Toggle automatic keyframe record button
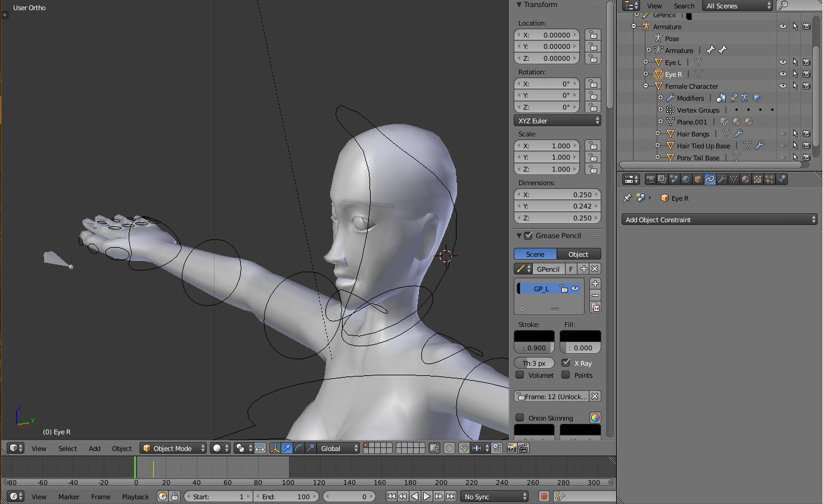Screen dimensions: 823x504 (x=544, y=496)
